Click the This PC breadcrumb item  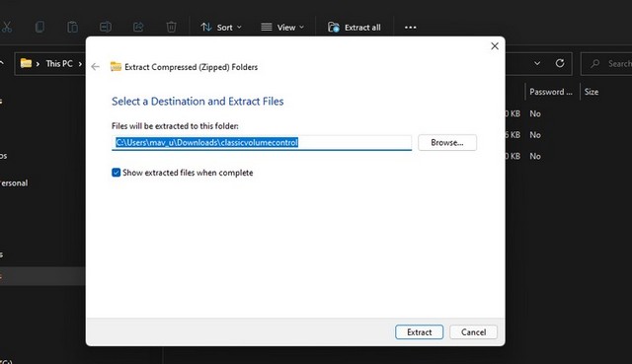click(x=59, y=63)
